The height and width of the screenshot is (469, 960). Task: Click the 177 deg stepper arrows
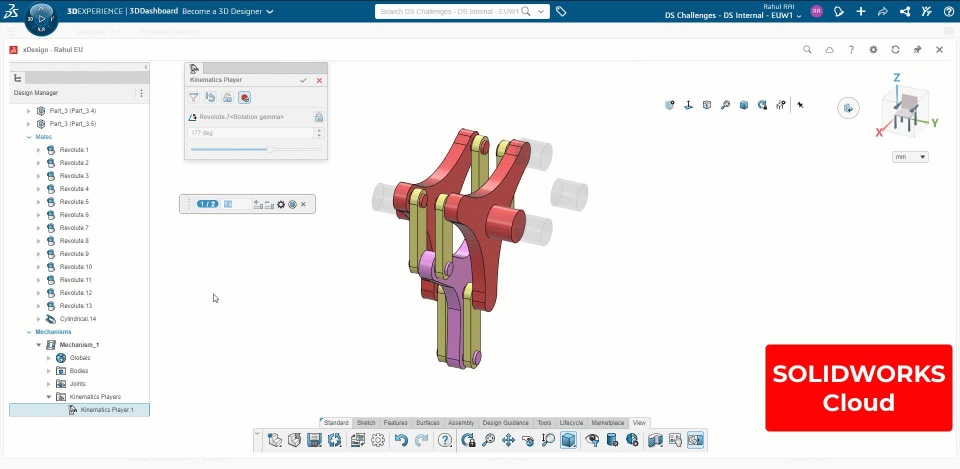tap(318, 133)
